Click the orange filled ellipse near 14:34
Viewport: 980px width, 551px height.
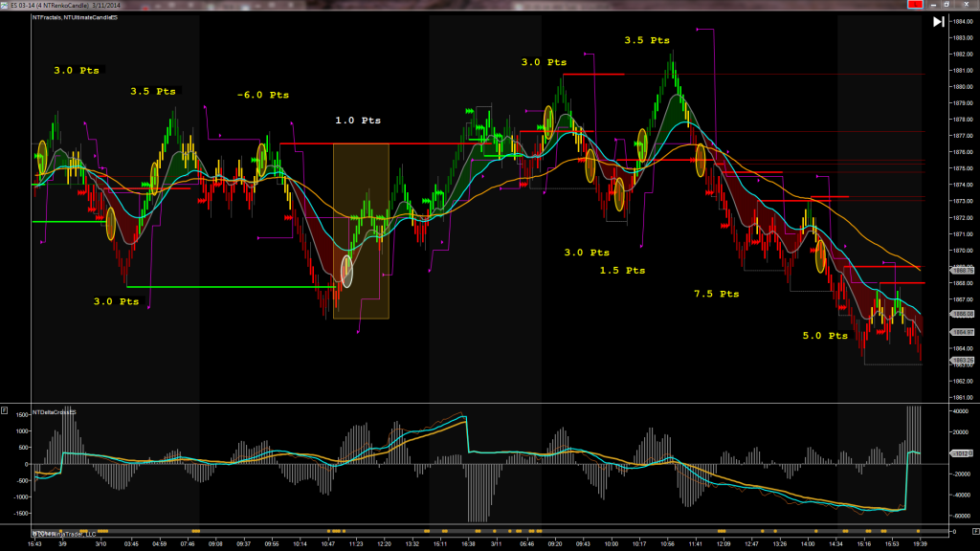820,256
